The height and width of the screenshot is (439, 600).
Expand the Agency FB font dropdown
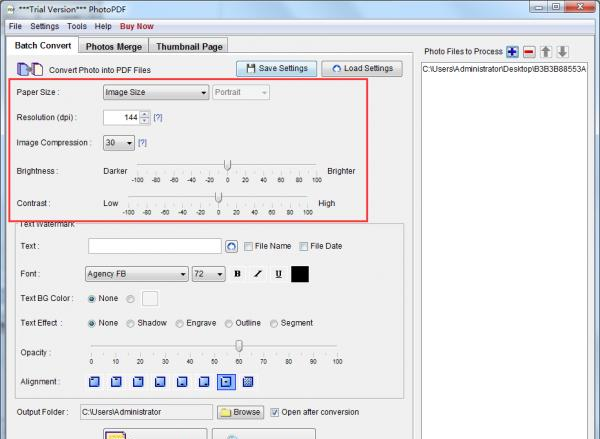[x=137, y=274]
